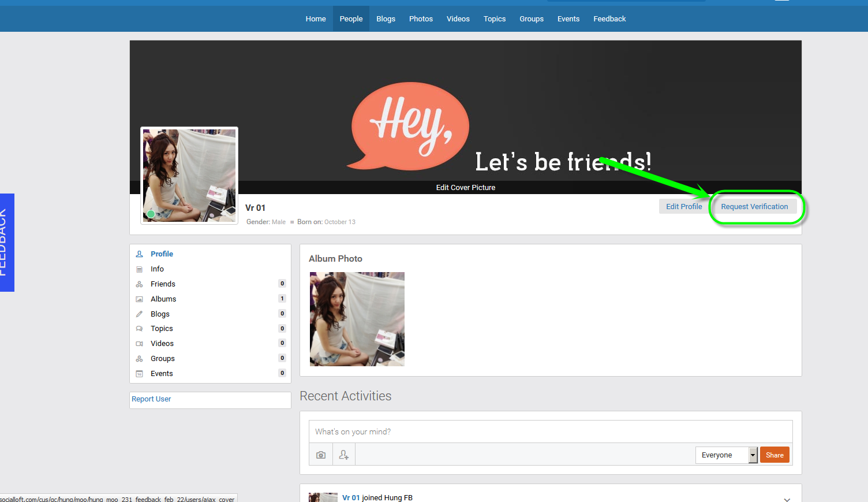Click the Edit Profile button
The height and width of the screenshot is (502, 868).
[684, 207]
